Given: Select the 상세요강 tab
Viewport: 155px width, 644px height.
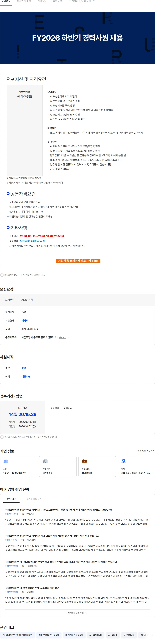Looking at the screenshot, I should click(6, 1).
